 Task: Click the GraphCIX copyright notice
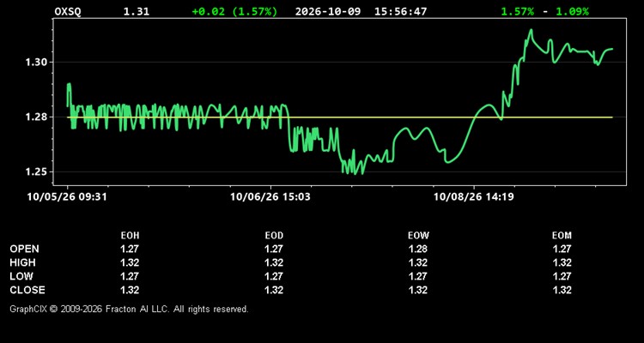[x=129, y=309]
